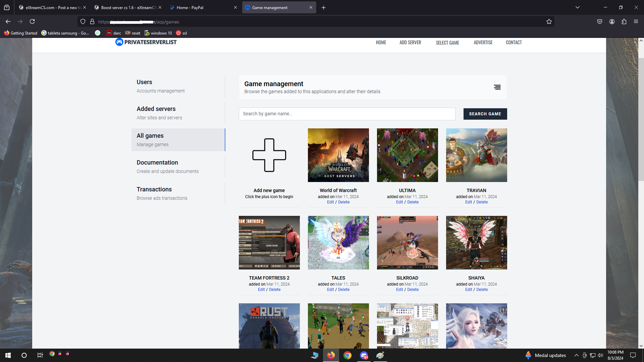Viewport: 644px width, 362px height.
Task: Open the Getting Started bookmark
Action: 21,33
